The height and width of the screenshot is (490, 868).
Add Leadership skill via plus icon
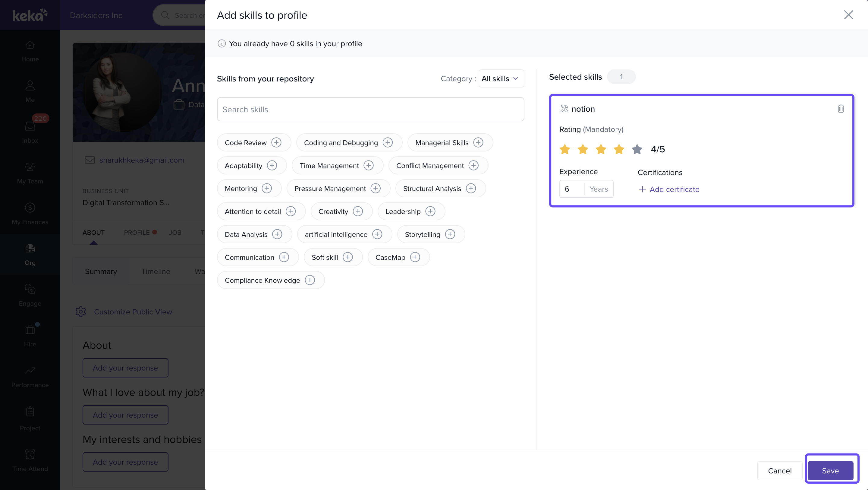430,212
